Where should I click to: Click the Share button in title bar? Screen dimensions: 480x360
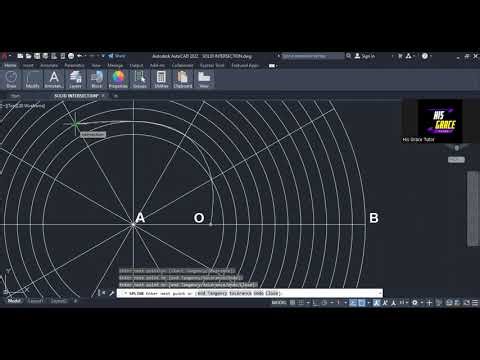[x=117, y=56]
